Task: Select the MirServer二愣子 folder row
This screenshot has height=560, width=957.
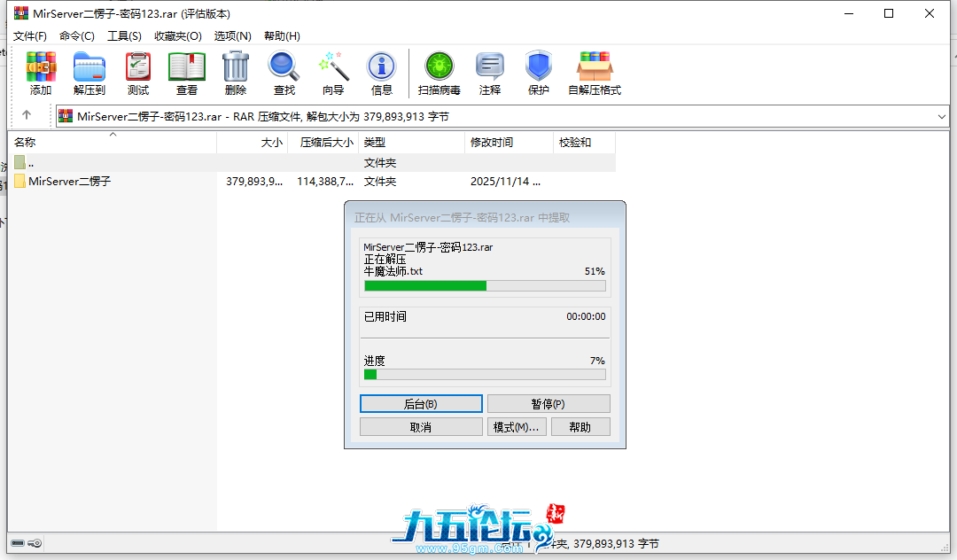Action: tap(69, 182)
